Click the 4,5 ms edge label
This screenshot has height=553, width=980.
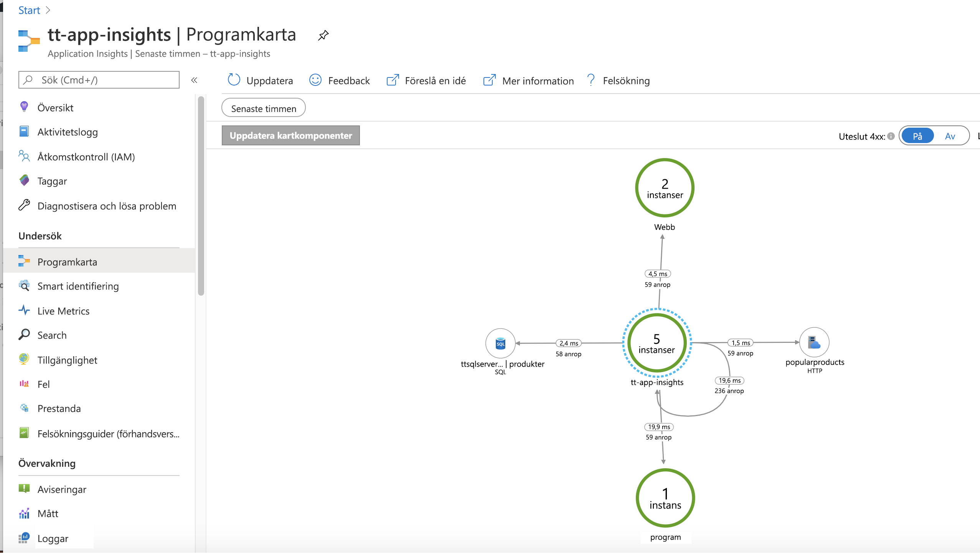pos(658,274)
